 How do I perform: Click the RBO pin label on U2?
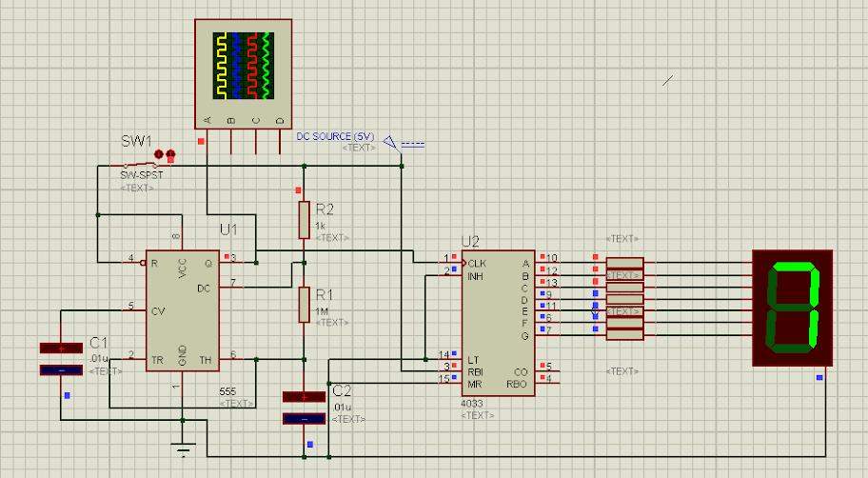point(517,385)
